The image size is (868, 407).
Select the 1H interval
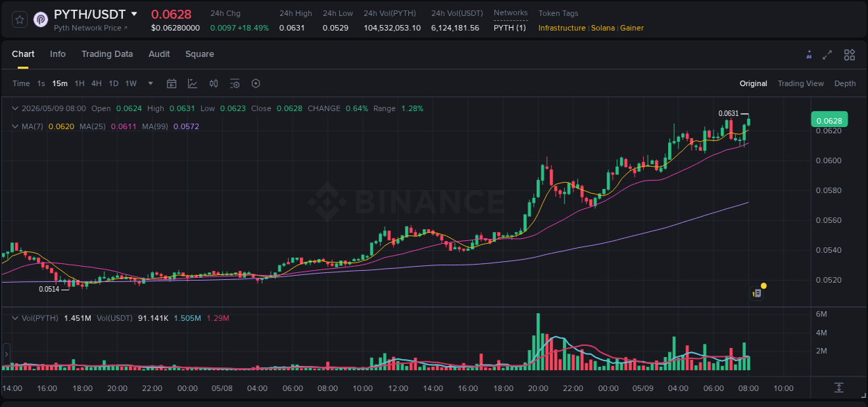(x=79, y=83)
